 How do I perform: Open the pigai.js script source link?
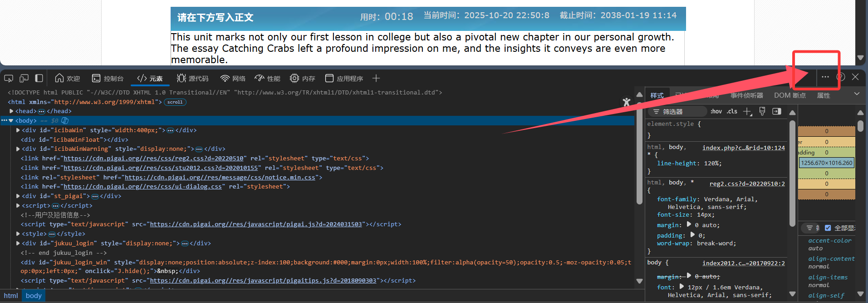point(256,224)
